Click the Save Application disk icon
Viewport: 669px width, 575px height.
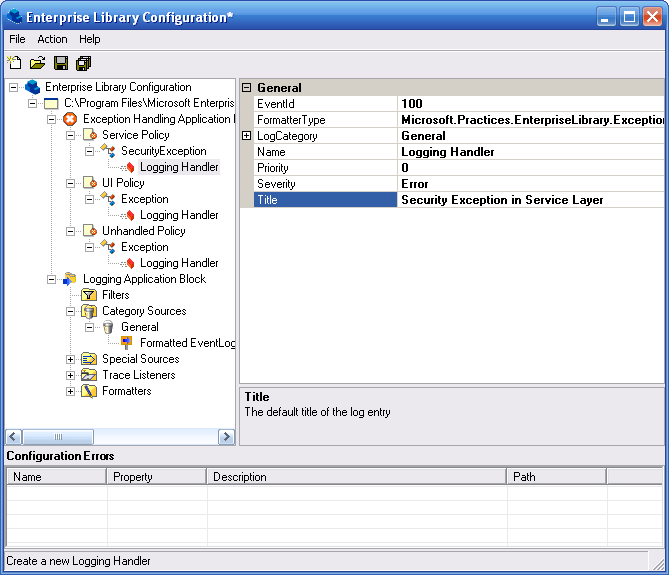click(x=61, y=63)
